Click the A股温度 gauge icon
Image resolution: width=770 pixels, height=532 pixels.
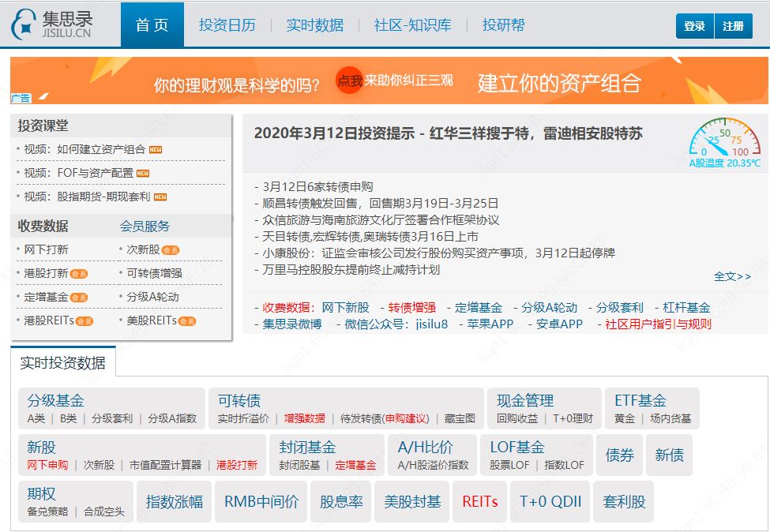[x=725, y=137]
